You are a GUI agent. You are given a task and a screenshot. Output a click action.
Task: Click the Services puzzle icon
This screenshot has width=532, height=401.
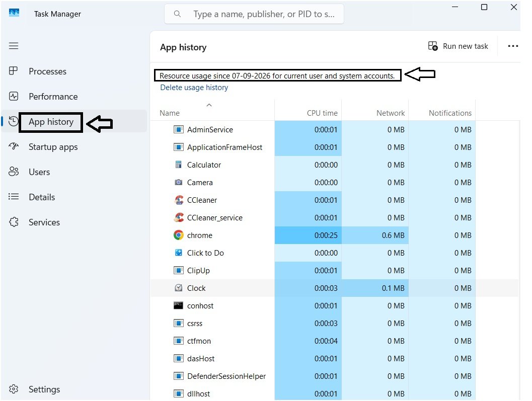[14, 222]
